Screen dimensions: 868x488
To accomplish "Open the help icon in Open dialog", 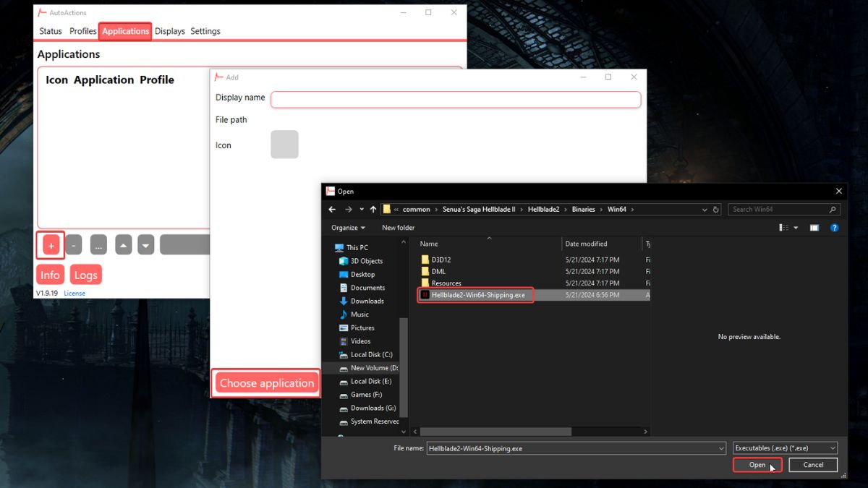I will 834,228.
